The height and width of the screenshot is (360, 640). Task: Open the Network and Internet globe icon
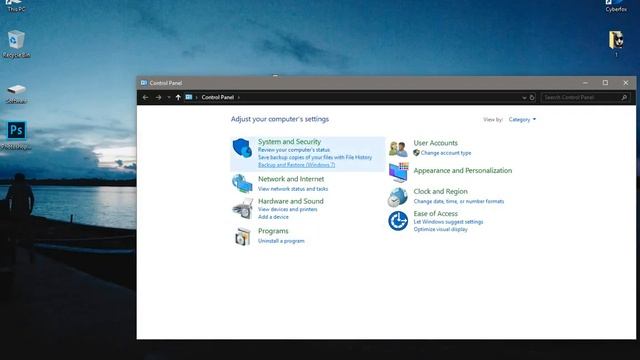[x=242, y=183]
